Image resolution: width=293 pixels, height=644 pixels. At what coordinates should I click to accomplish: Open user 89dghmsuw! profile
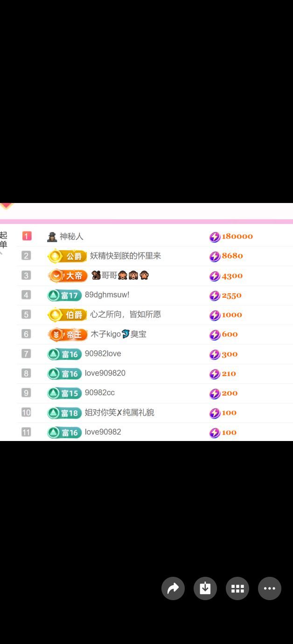pyautogui.click(x=107, y=295)
